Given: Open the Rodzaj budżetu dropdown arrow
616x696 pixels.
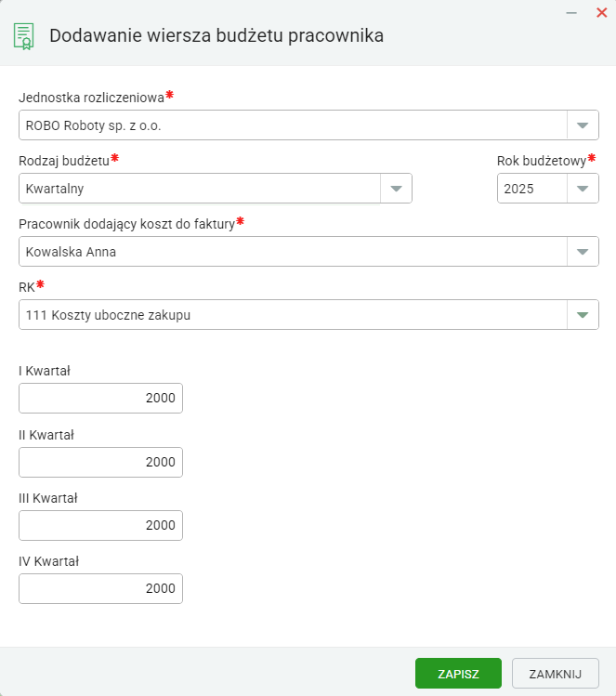Looking at the screenshot, I should (396, 189).
